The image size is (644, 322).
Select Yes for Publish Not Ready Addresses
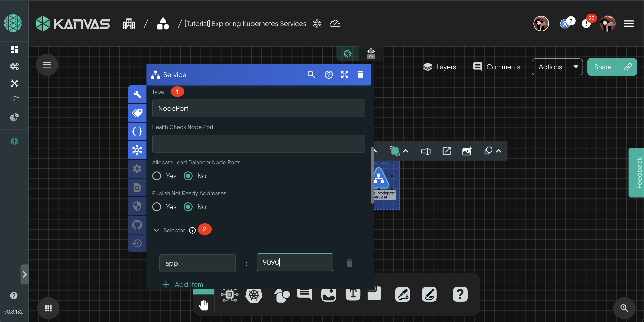[157, 207]
